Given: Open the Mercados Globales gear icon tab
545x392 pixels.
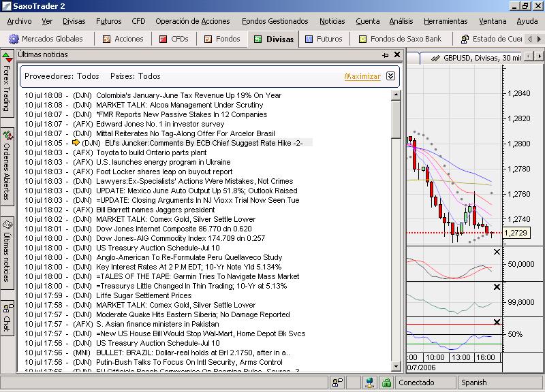Looking at the screenshot, I should (x=14, y=39).
